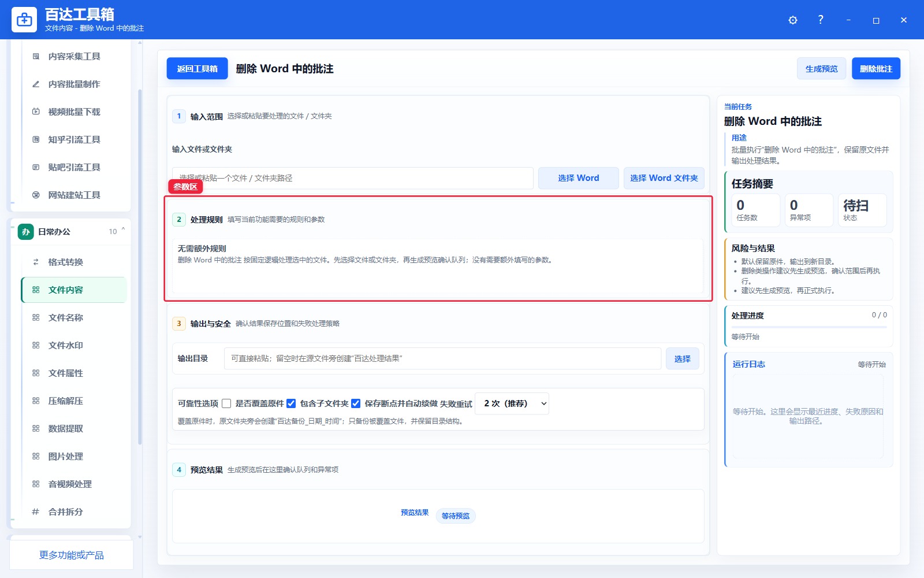This screenshot has height=578, width=924.
Task: Click the 返回工具箱 button
Action: click(198, 69)
